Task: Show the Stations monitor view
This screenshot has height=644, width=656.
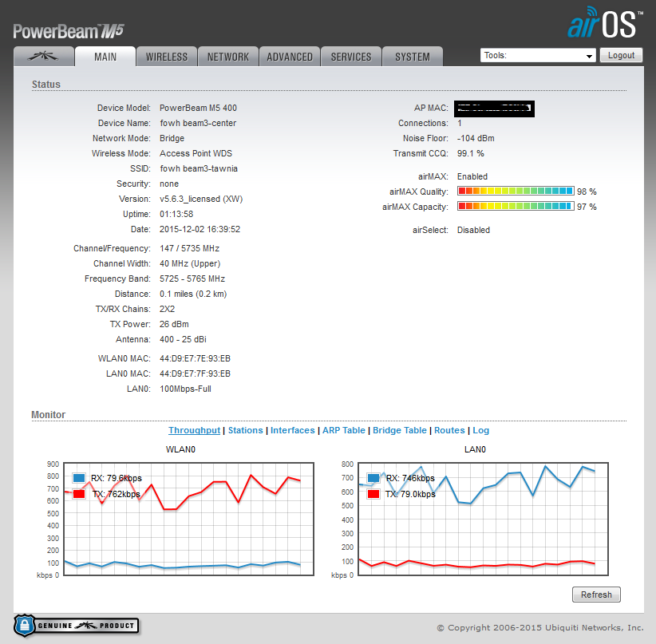Action: 245,430
